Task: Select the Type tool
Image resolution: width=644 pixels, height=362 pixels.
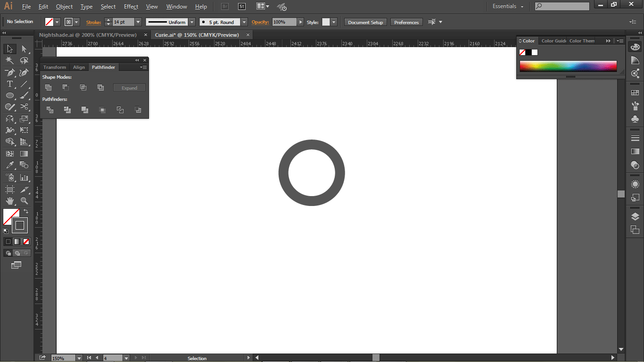Action: [9, 84]
